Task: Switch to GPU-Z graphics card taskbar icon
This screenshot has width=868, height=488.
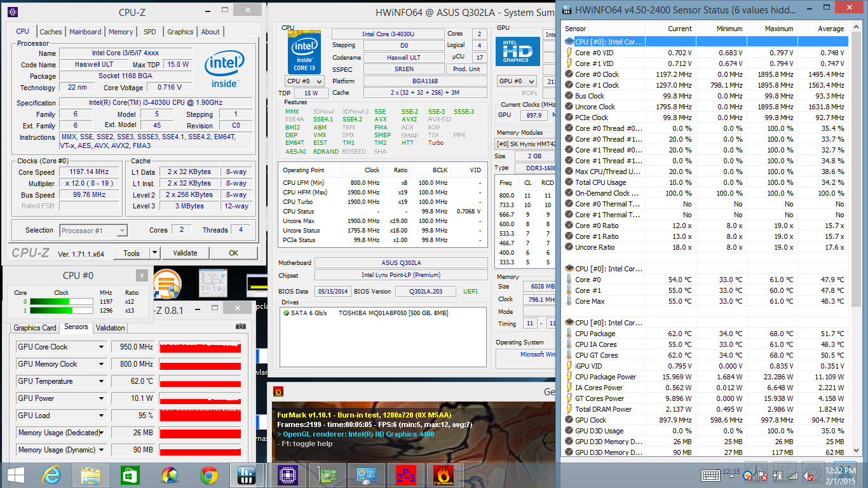Action: coord(328,475)
